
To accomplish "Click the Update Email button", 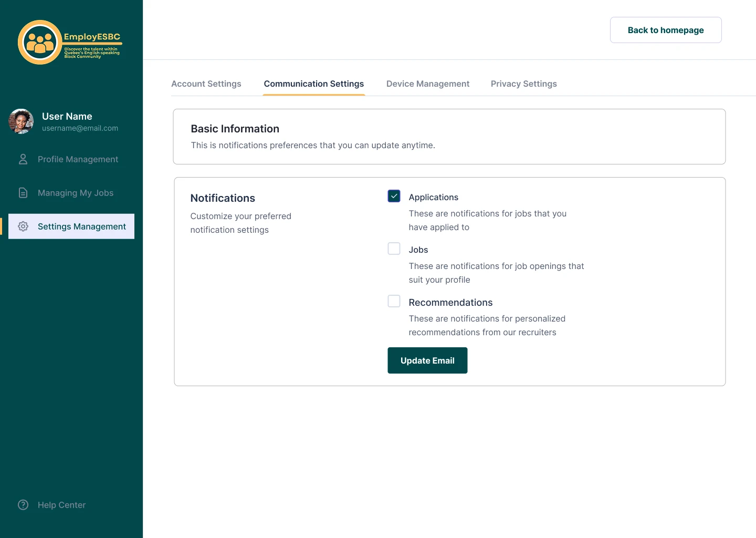I will (427, 360).
